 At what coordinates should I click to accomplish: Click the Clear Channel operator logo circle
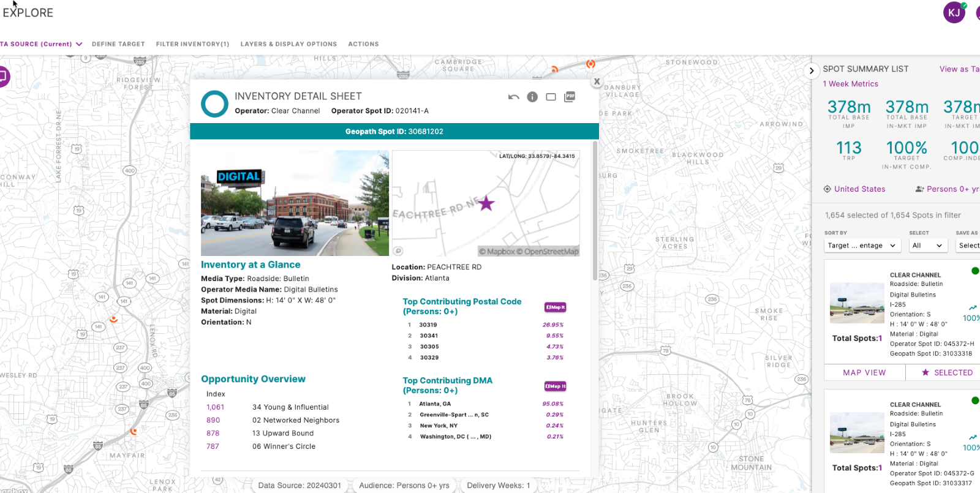[215, 104]
